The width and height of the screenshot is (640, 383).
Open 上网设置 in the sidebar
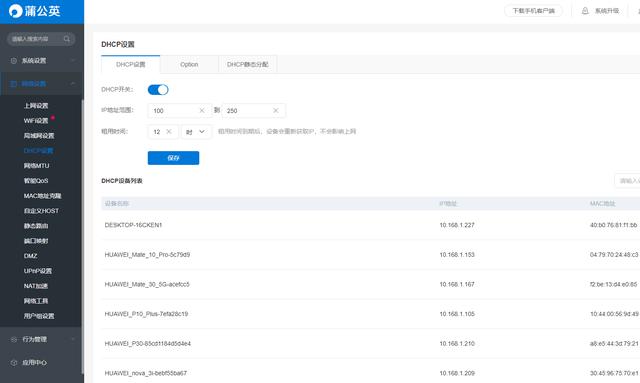tap(36, 106)
